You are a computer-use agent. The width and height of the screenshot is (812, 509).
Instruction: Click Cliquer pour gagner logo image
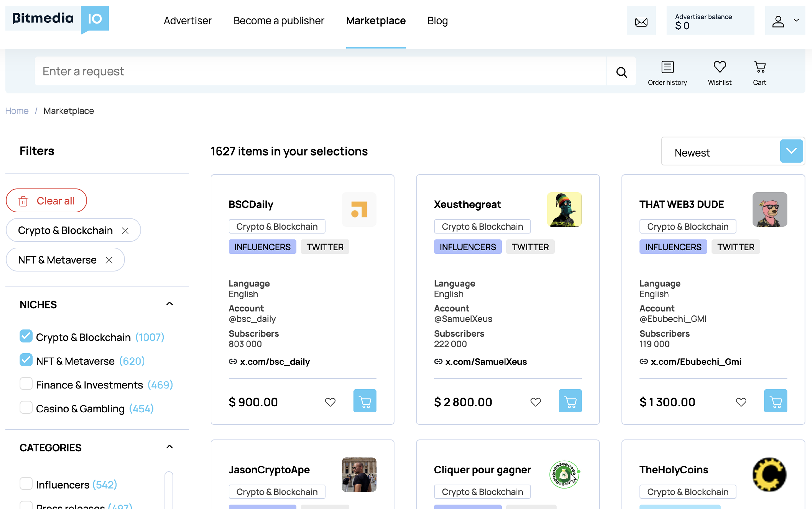[564, 475]
